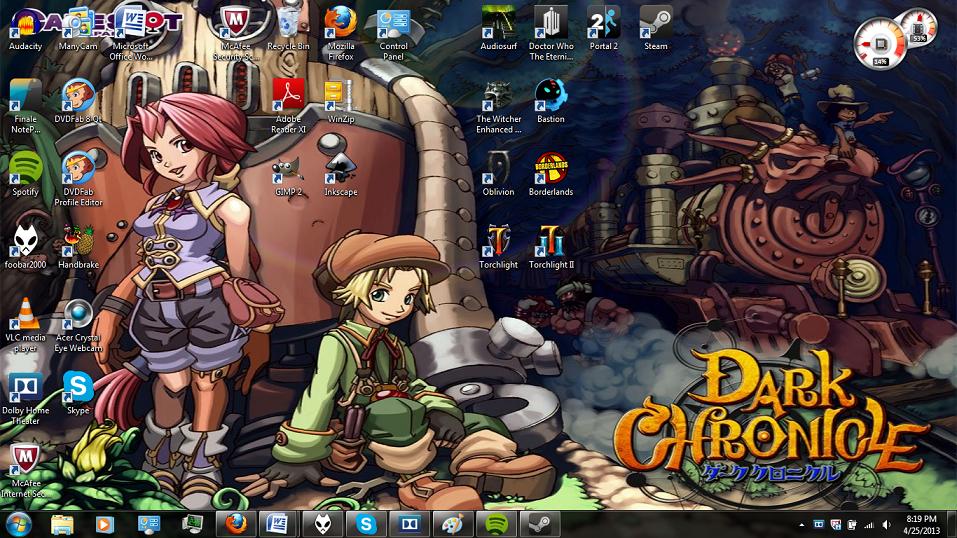Open foobar2000 desktop shortcut
The height and width of the screenshot is (538, 957).
click(x=25, y=247)
